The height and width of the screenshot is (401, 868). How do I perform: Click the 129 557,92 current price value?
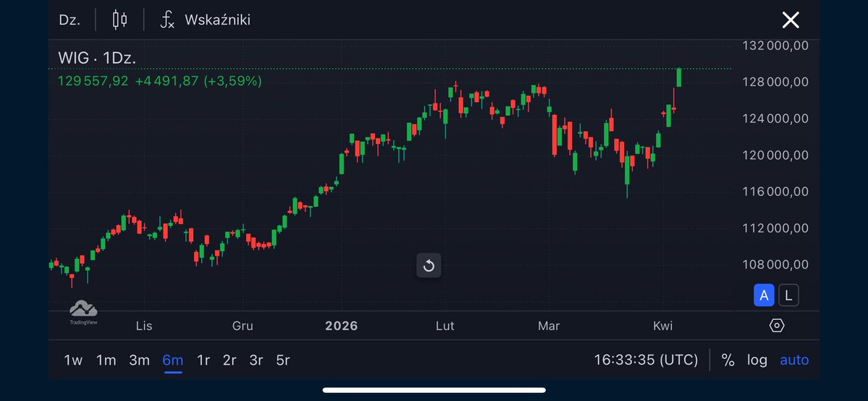[93, 81]
